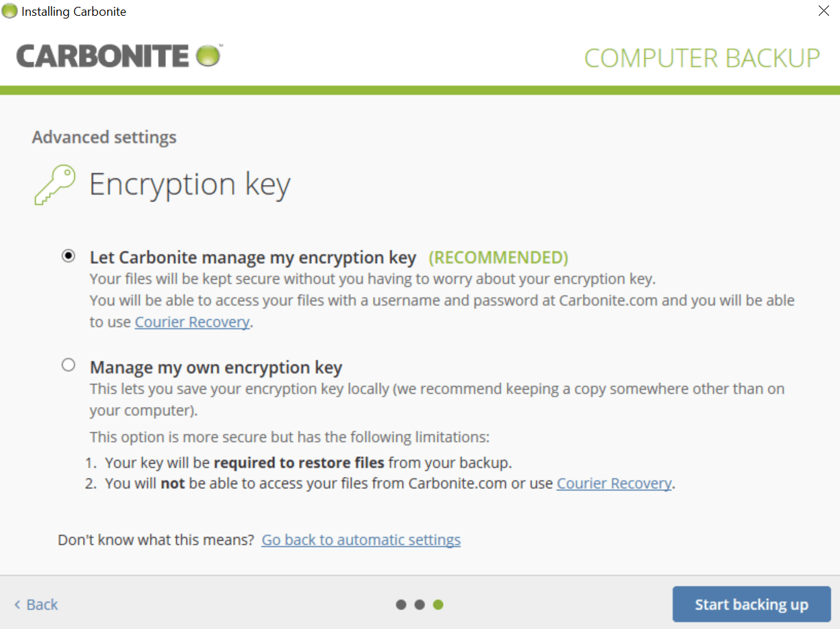
Task: Click the second gray progress dot
Action: (420, 604)
